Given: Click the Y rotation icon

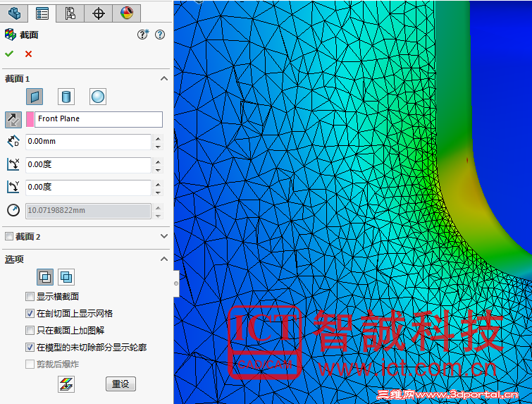Looking at the screenshot, I should point(13,187).
